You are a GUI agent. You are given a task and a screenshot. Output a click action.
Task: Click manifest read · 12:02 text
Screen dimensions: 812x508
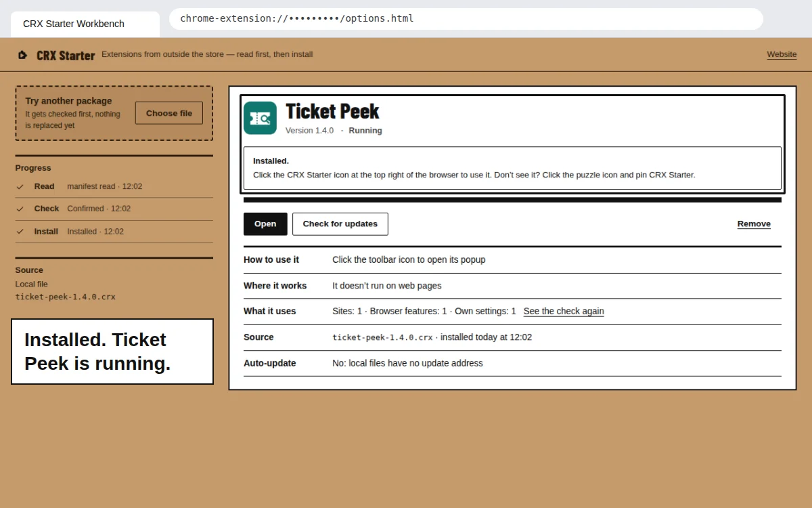coord(105,186)
